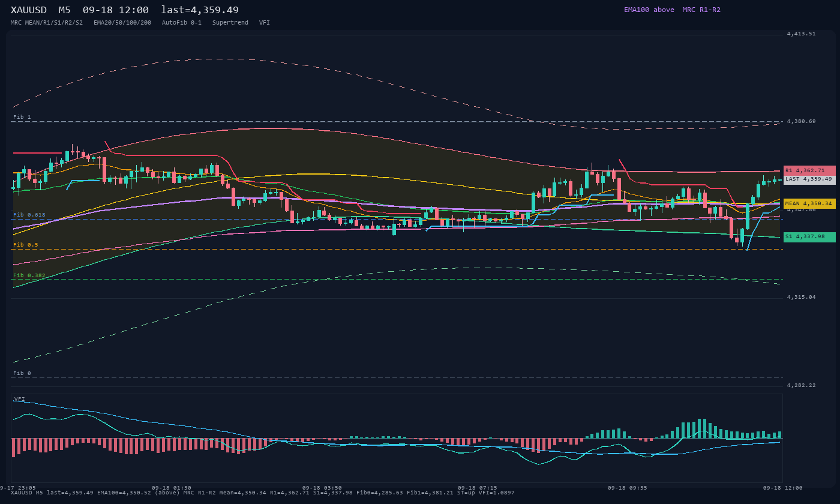Select the 'EMA20/50/100/200' indicator label
Image resolution: width=840 pixels, height=504 pixels.
(122, 23)
